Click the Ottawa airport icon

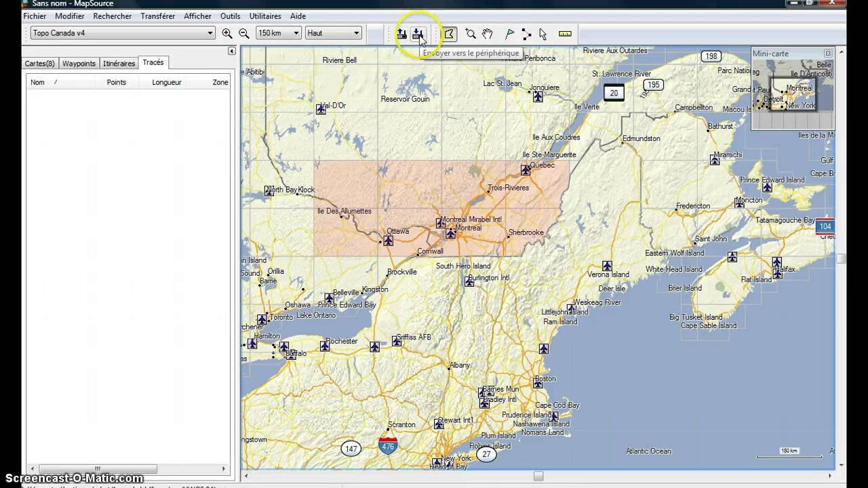click(389, 241)
